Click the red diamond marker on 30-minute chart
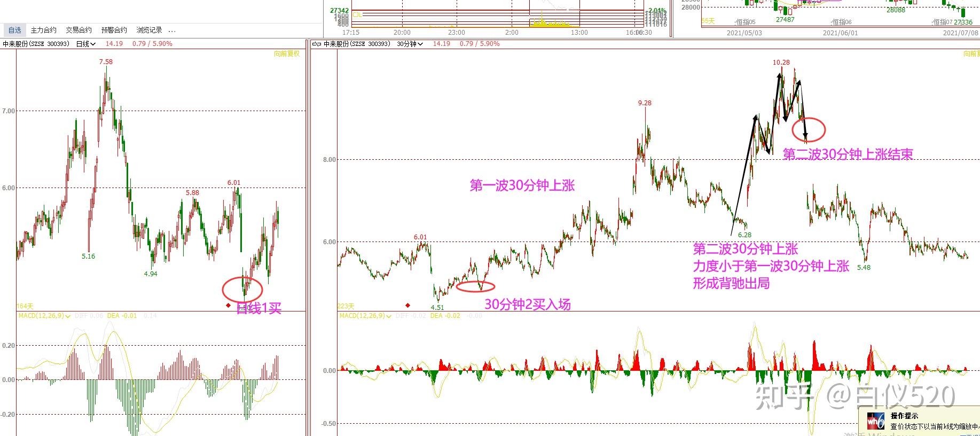 point(408,306)
